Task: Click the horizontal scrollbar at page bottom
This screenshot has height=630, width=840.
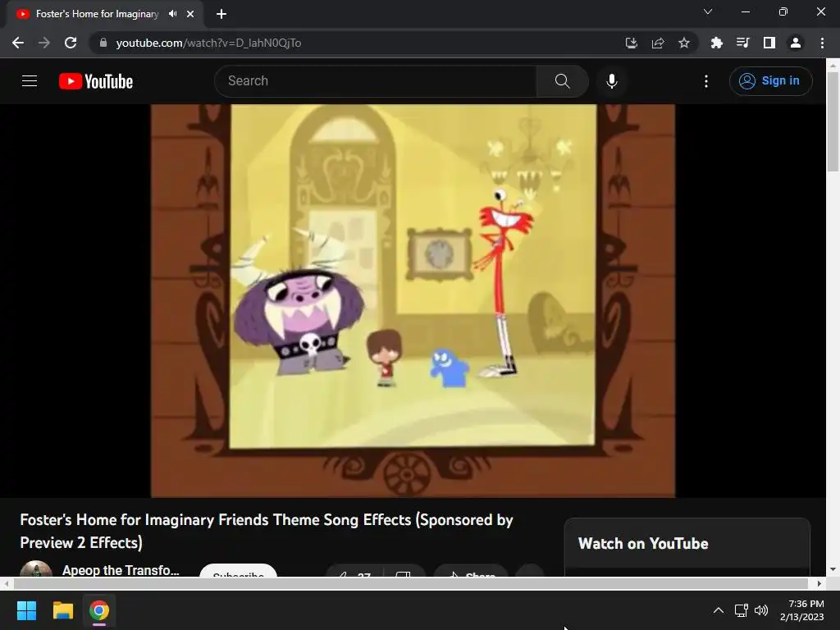Action: point(410,583)
